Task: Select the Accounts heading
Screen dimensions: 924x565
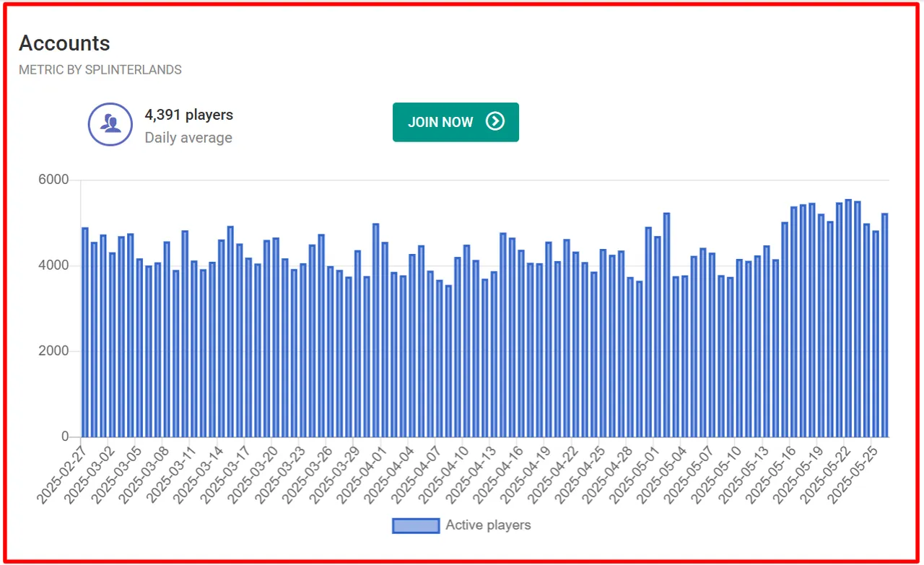Action: pyautogui.click(x=64, y=43)
